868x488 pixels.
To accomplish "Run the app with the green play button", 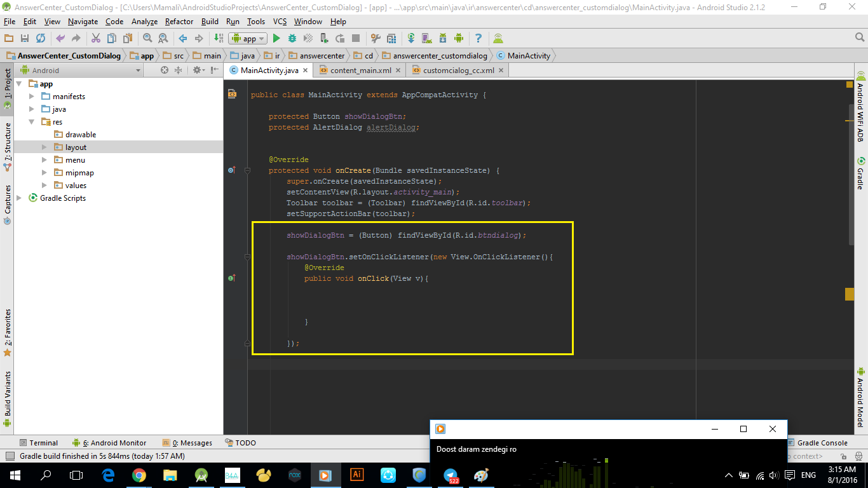I will (276, 39).
